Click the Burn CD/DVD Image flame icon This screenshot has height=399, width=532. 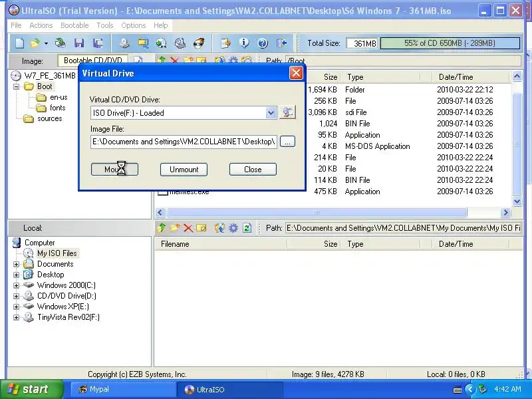pyautogui.click(x=199, y=43)
